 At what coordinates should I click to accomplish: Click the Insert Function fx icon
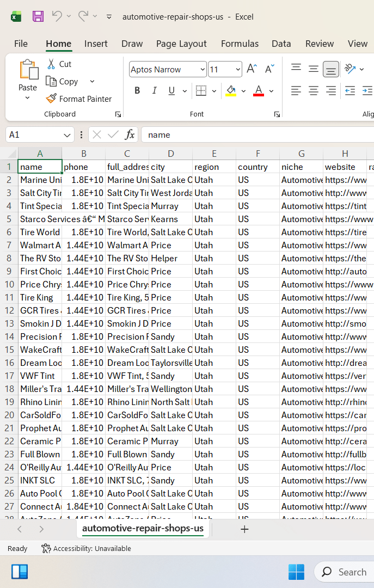pyautogui.click(x=130, y=134)
